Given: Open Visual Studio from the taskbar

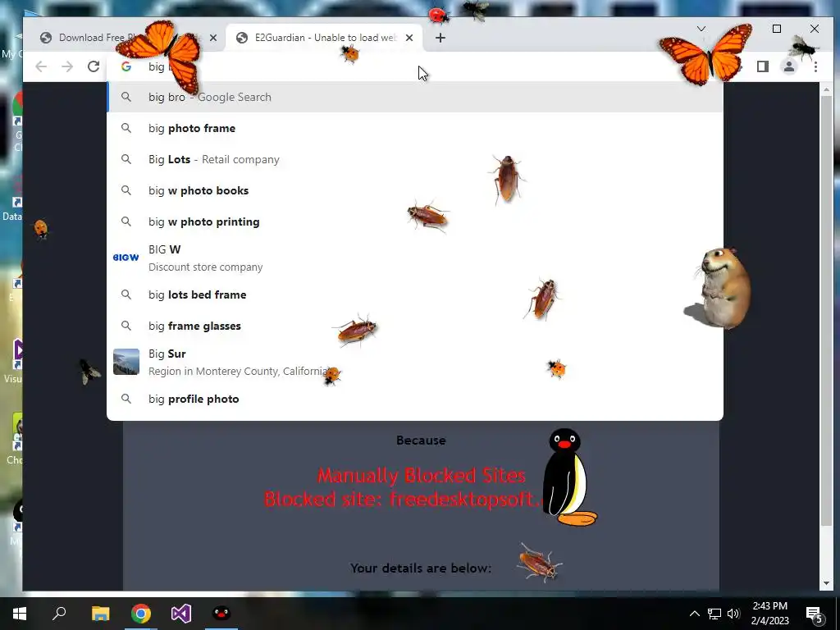Looking at the screenshot, I should (x=181, y=614).
